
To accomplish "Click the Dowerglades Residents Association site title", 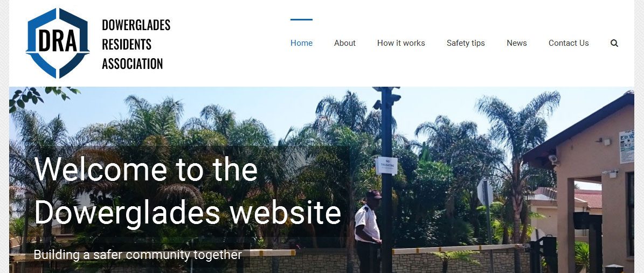I will [x=136, y=44].
